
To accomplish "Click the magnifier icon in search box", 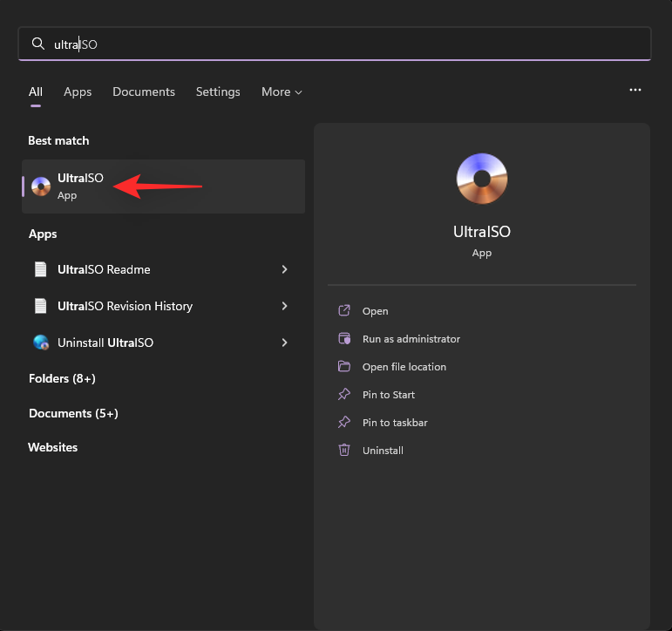I will [38, 44].
